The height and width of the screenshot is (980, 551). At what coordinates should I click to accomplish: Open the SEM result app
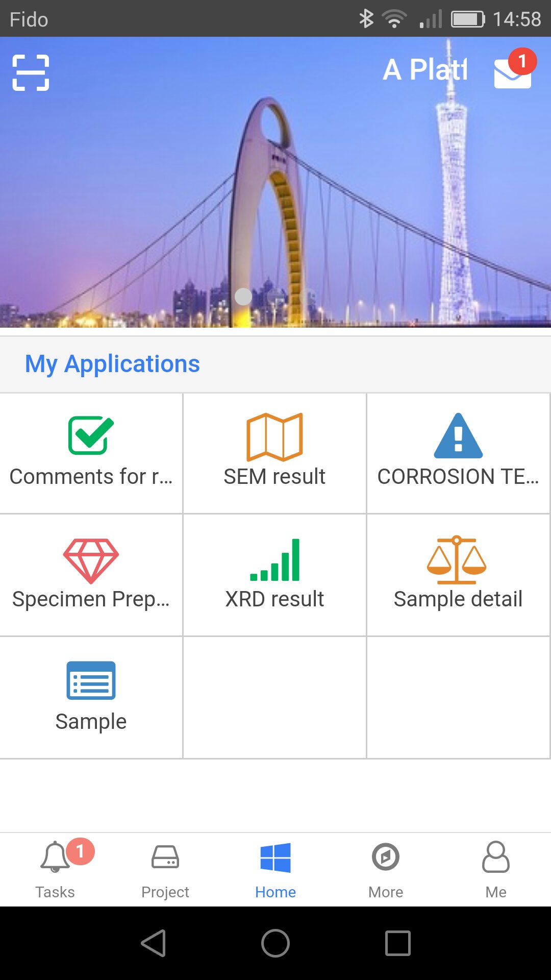[x=274, y=453]
